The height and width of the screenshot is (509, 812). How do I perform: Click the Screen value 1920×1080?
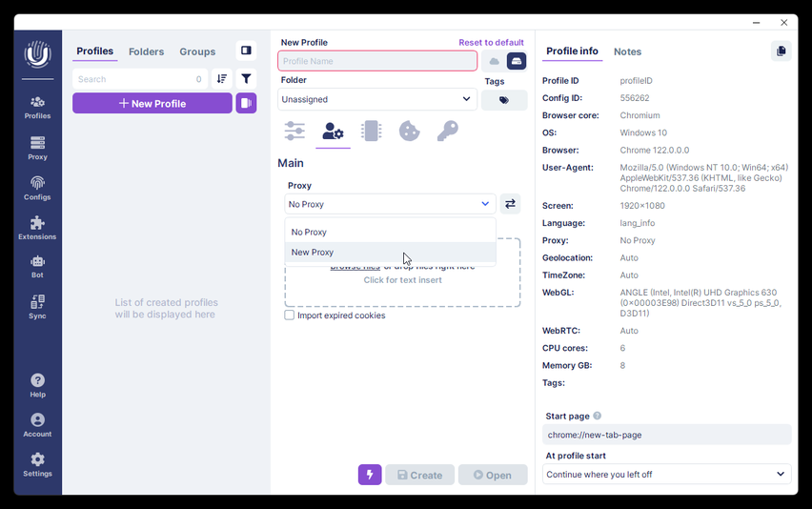click(x=642, y=206)
